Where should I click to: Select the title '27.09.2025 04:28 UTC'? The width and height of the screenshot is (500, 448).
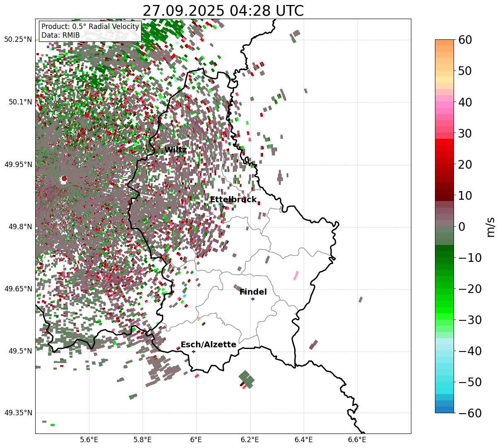click(x=223, y=11)
